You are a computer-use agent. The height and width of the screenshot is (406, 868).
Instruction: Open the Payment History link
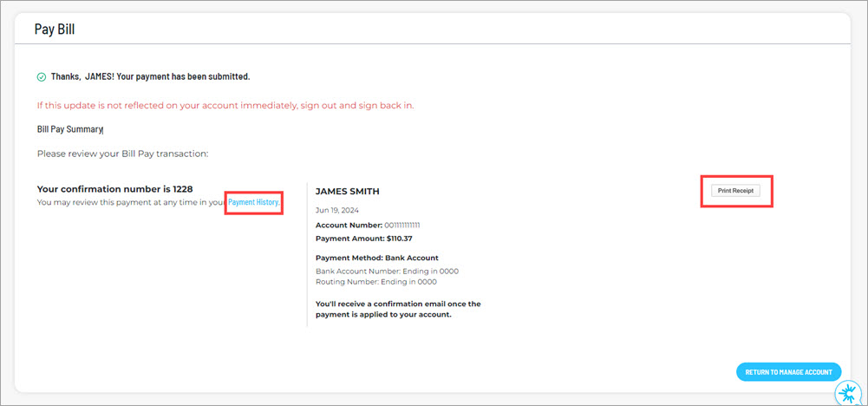click(x=254, y=202)
